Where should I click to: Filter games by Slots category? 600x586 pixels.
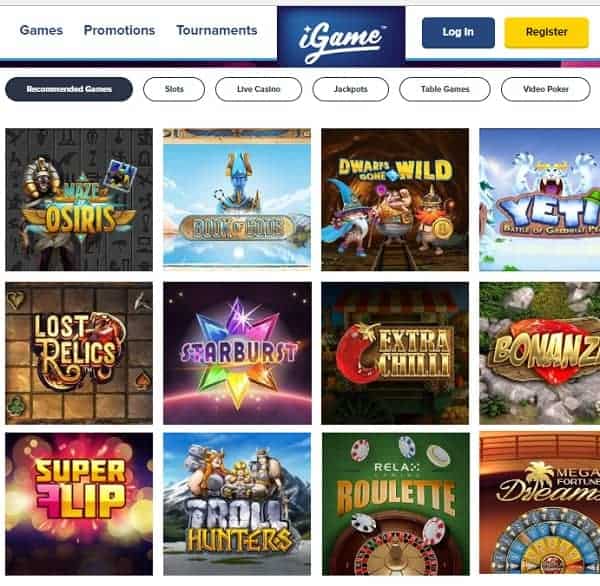pyautogui.click(x=174, y=89)
